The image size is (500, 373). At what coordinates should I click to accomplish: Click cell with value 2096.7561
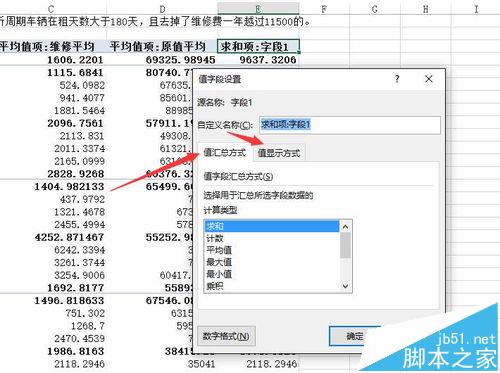[x=53, y=123]
